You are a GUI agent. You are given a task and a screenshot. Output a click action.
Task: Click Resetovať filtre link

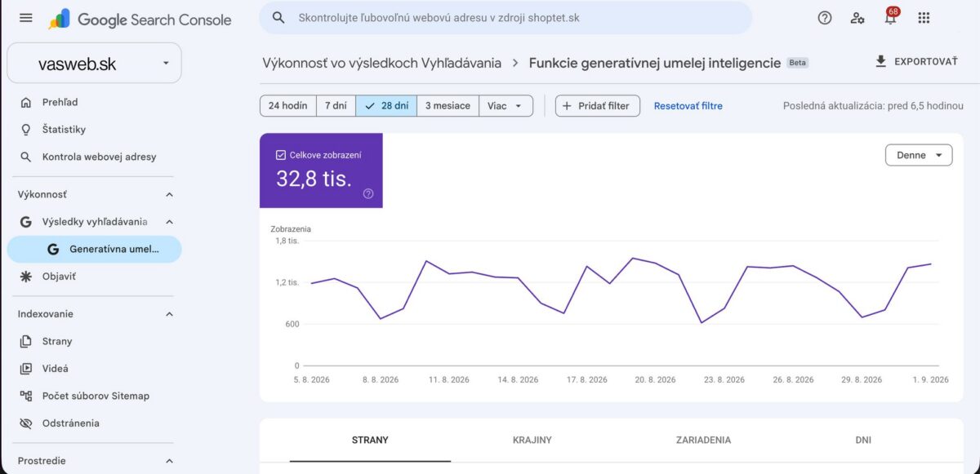(x=688, y=106)
